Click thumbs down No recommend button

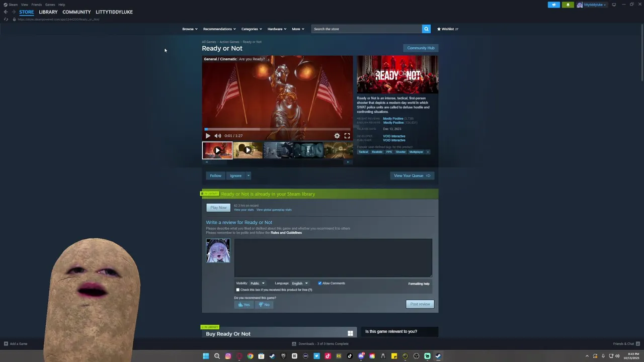(x=264, y=305)
